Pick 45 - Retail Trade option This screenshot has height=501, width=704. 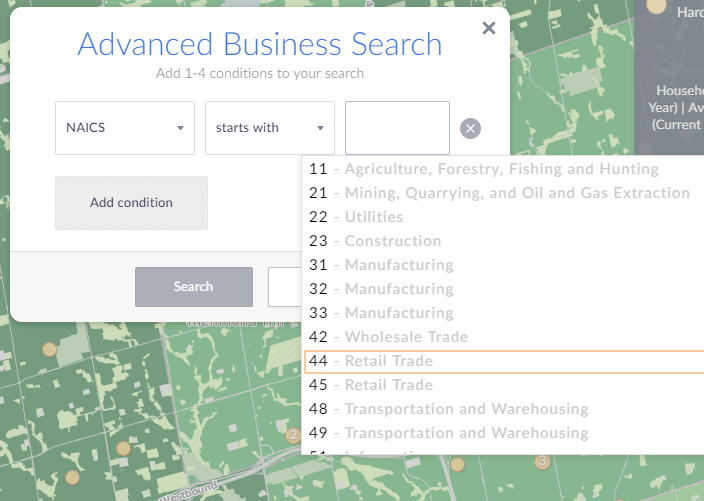click(x=371, y=385)
